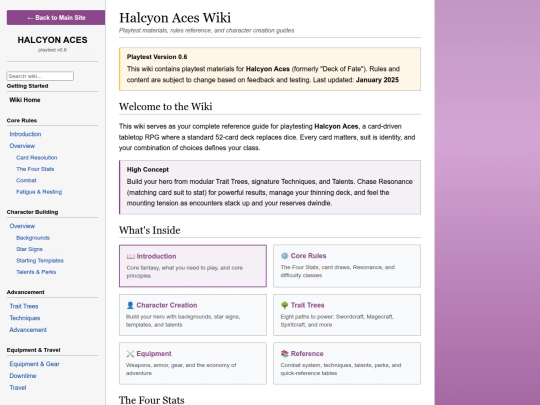Click the gear icon on Core Rules card
The image size is (540, 405).
284,256
